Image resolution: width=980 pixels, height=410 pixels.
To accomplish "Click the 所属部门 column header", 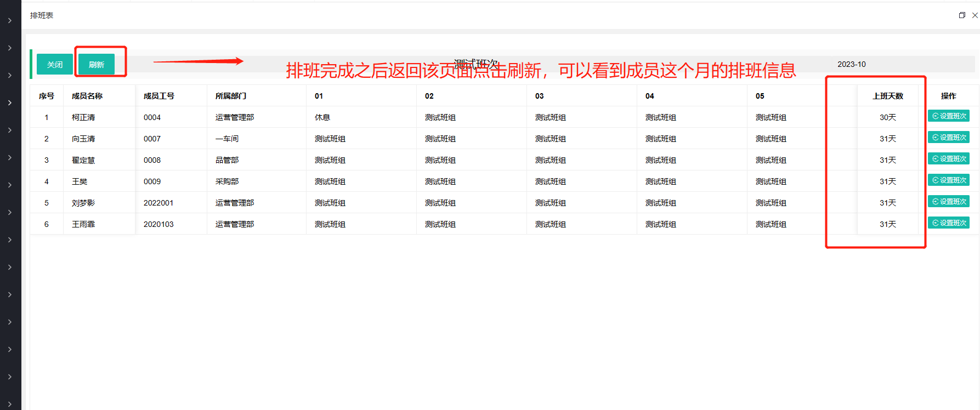I will [x=231, y=96].
